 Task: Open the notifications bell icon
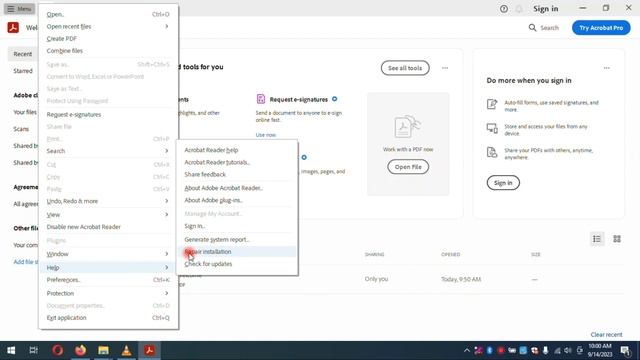click(x=519, y=9)
